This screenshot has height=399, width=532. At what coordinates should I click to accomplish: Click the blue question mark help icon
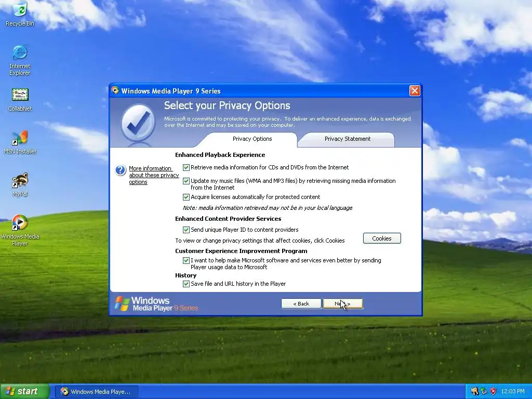(121, 170)
